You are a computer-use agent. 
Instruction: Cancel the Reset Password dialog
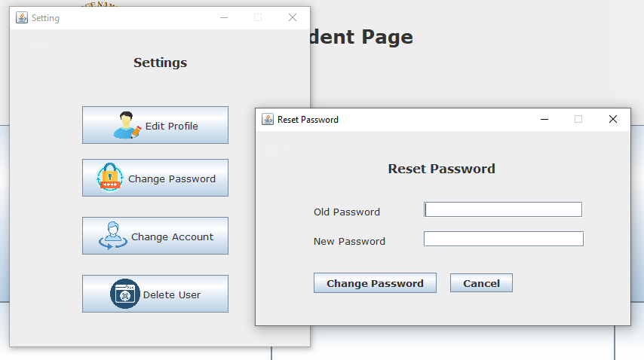[x=481, y=283]
